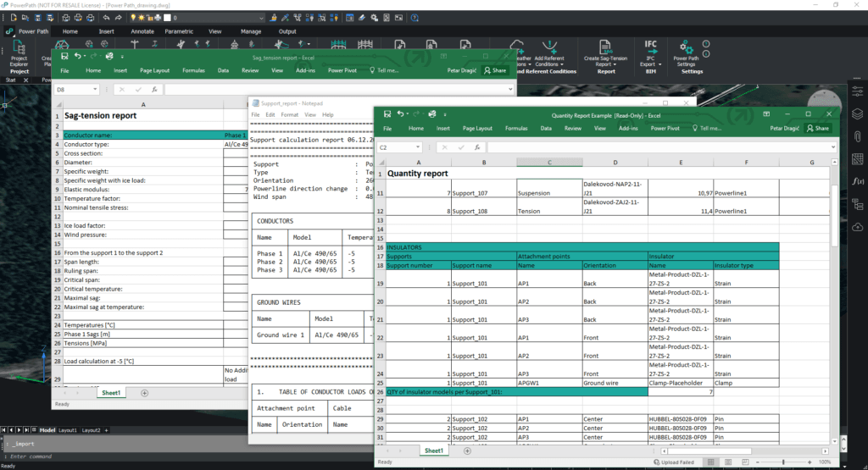Image resolution: width=868 pixels, height=470 pixels.
Task: Click Save icon in Sag_tension report Excel
Action: [x=64, y=56]
